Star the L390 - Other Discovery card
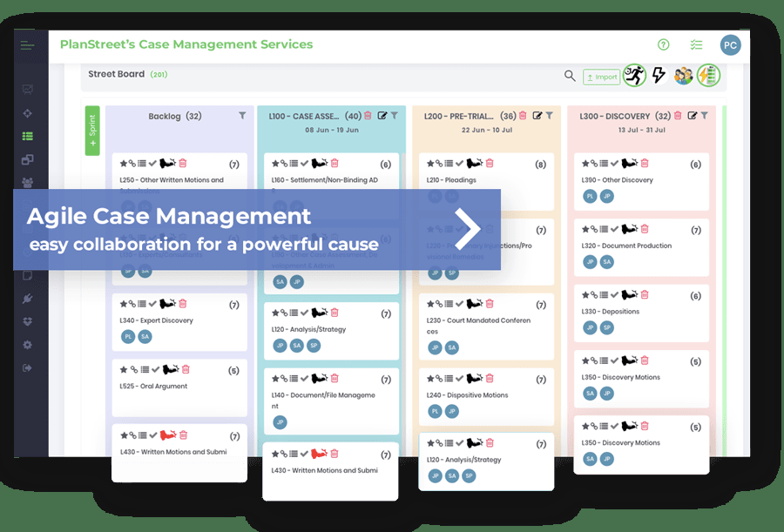The height and width of the screenshot is (532, 784). tap(585, 163)
